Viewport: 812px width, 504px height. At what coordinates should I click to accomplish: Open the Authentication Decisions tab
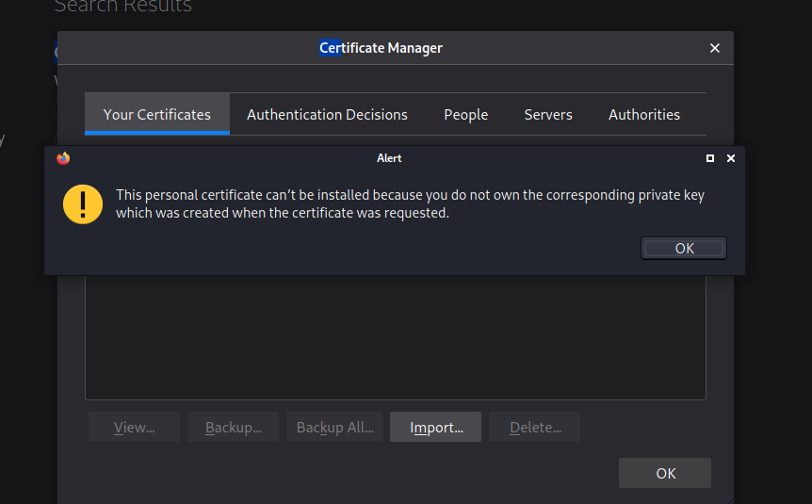(x=327, y=114)
